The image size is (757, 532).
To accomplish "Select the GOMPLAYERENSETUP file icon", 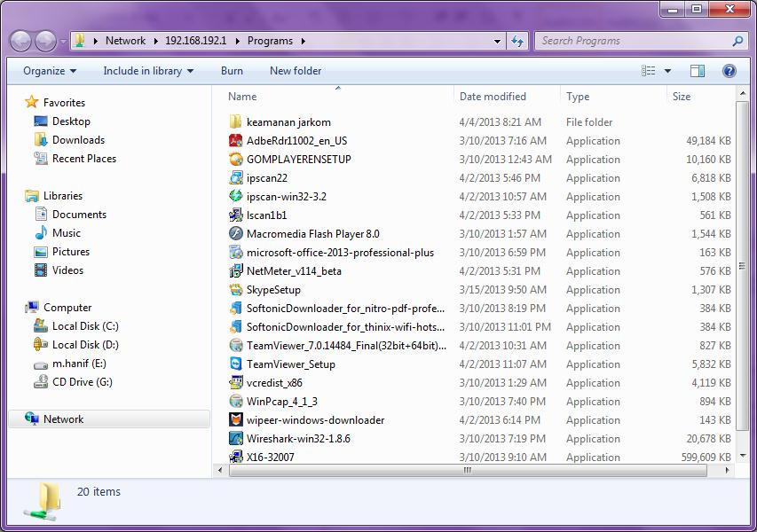I will tap(235, 160).
